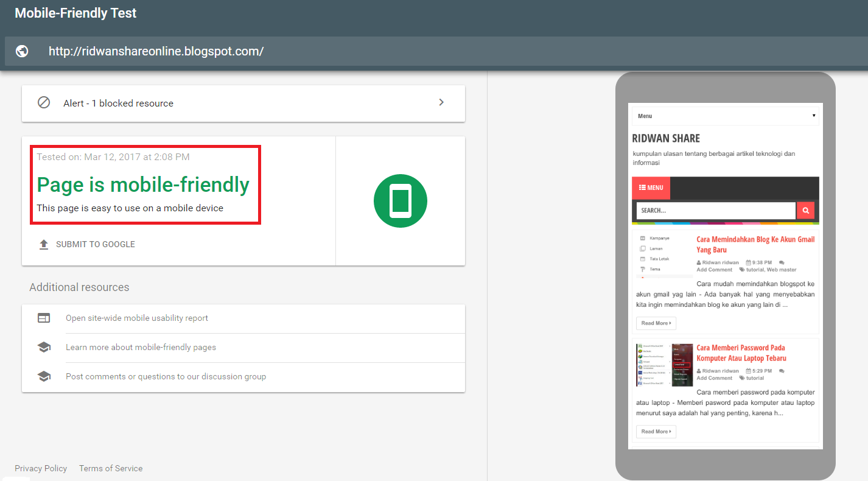
Task: Click the blocked resource alert icon
Action: click(44, 103)
